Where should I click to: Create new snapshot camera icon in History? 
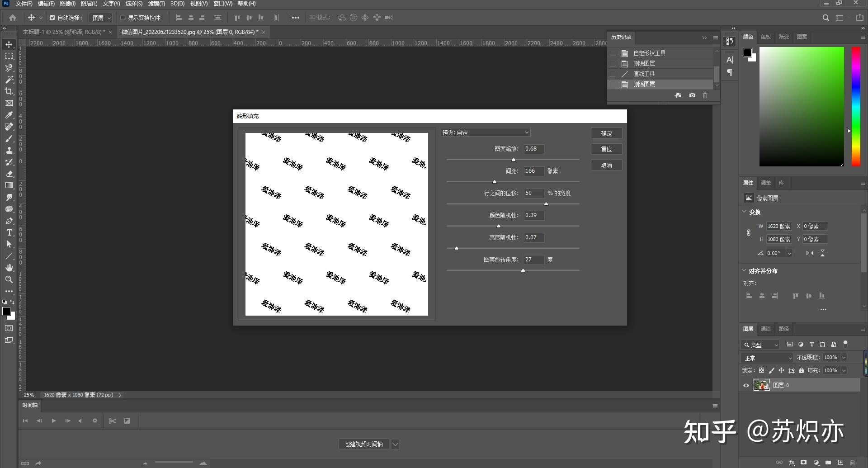pyautogui.click(x=692, y=95)
